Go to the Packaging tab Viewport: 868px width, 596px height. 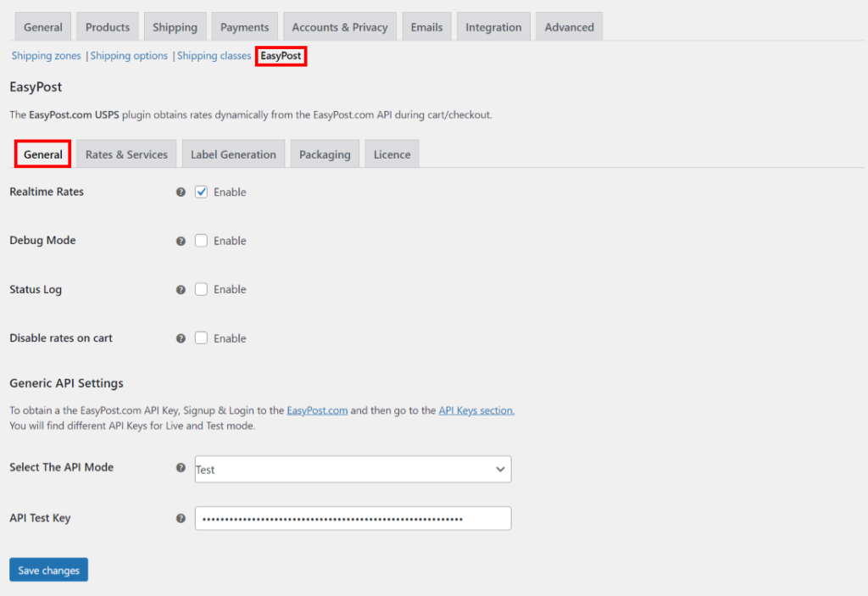point(325,154)
